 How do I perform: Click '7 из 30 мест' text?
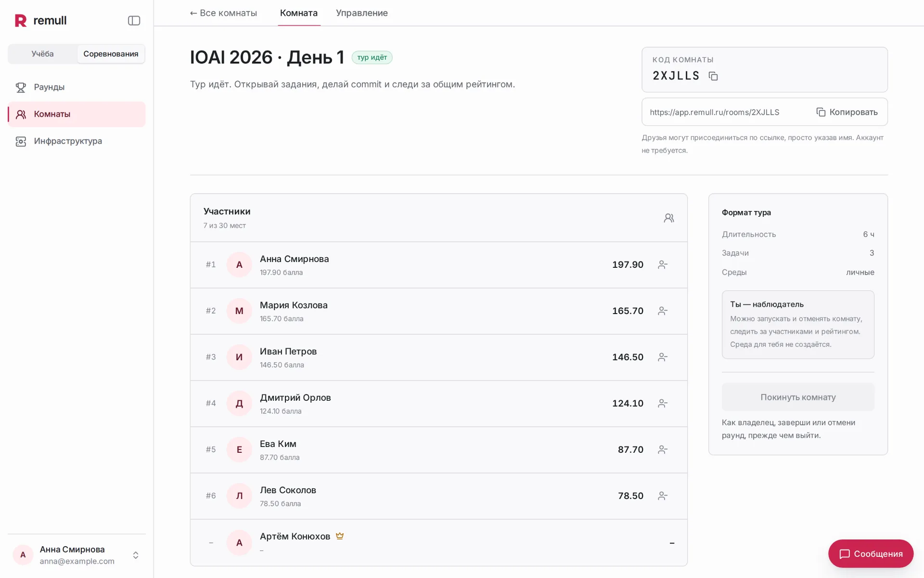point(224,225)
